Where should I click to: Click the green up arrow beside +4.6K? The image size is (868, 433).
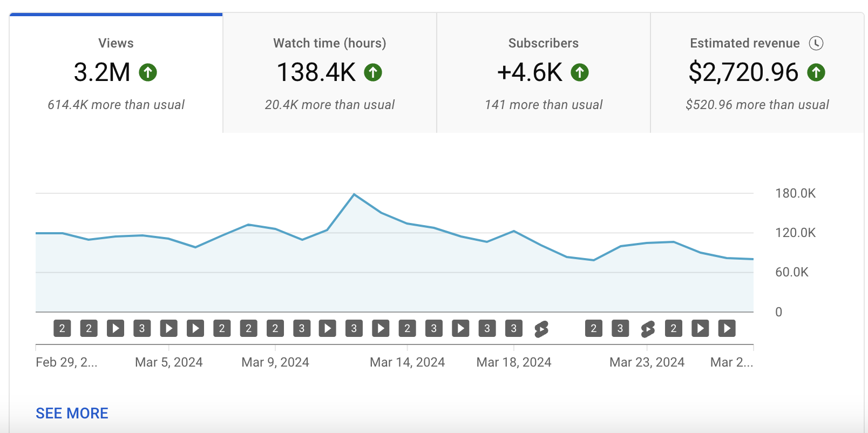[x=580, y=72]
